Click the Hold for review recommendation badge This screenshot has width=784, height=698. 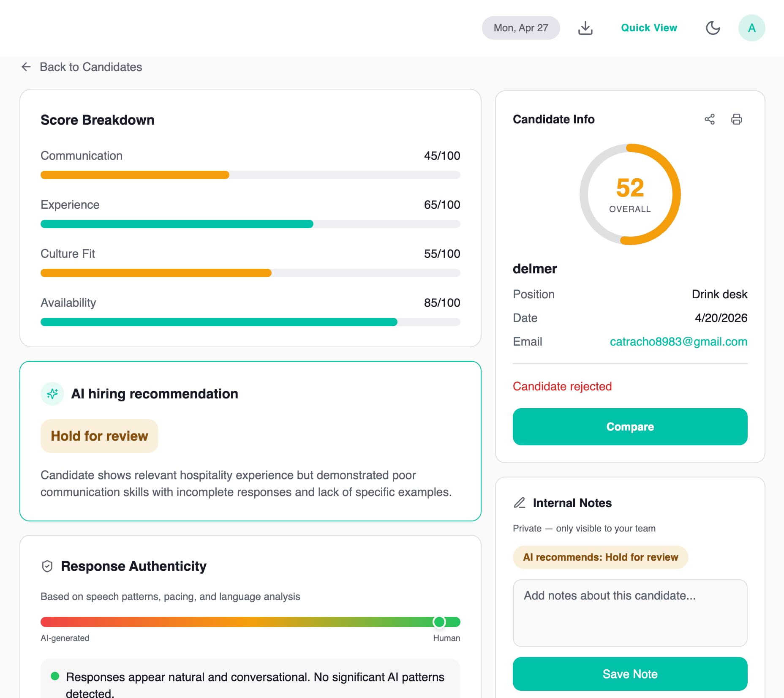[x=99, y=436]
